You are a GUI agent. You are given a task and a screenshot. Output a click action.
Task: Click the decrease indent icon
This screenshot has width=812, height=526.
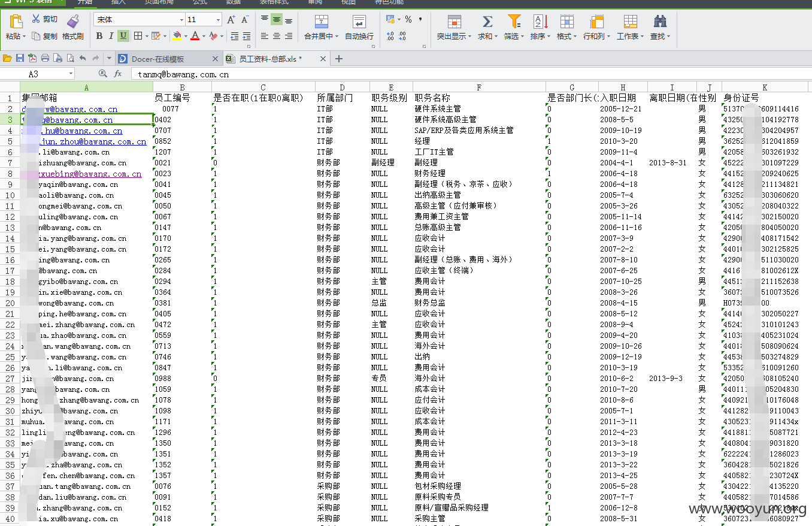235,37
